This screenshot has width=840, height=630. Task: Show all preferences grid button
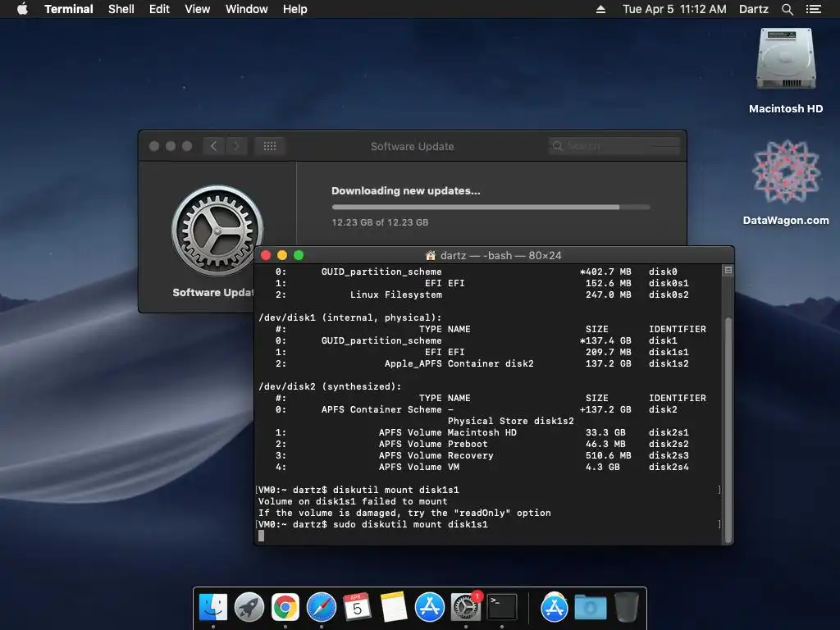269,146
